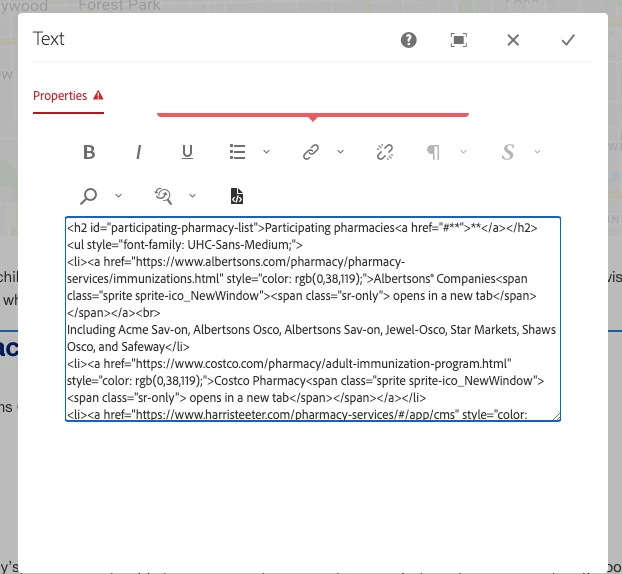Click the text area resize grip corner
This screenshot has width=622, height=574.
pos(557,417)
